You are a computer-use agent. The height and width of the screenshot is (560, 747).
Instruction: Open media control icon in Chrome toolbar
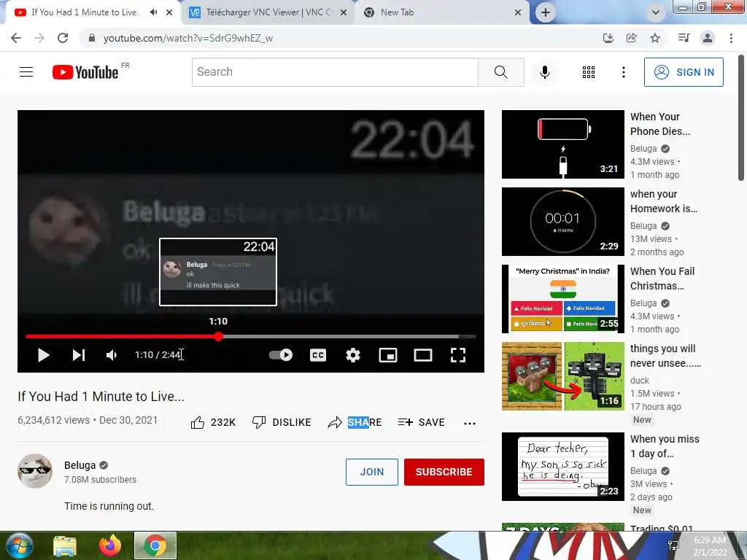(684, 38)
